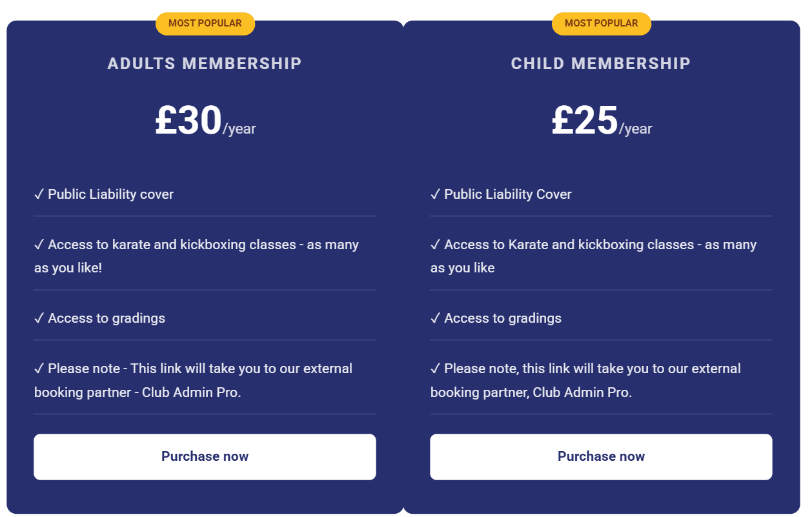Click the £25 per year price
The image size is (812, 517).
pos(602,121)
